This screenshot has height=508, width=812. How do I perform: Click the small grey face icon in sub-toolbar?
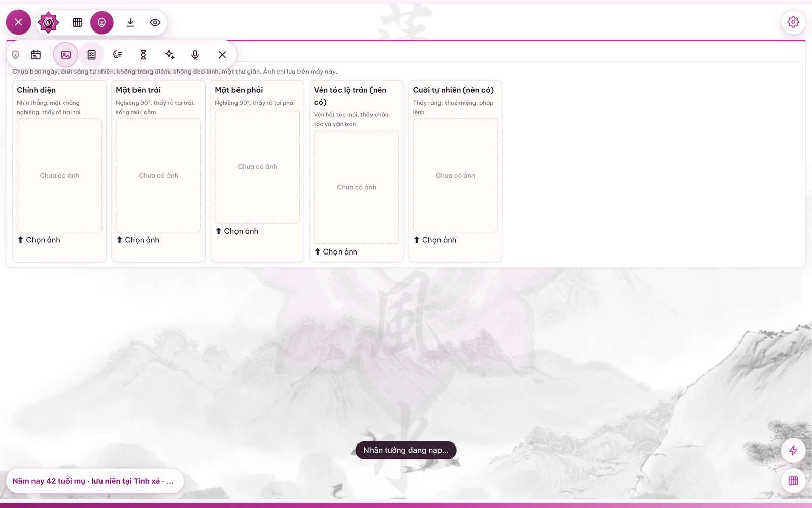16,55
